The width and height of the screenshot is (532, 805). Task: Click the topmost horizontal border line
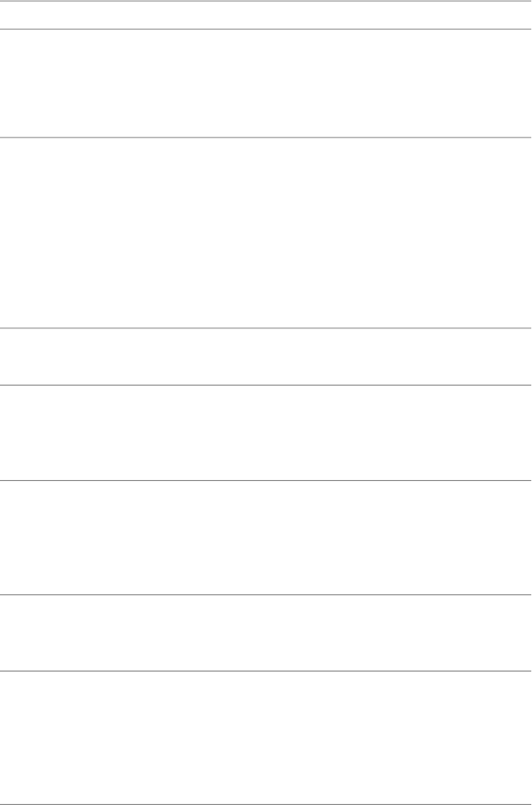click(x=265, y=1)
